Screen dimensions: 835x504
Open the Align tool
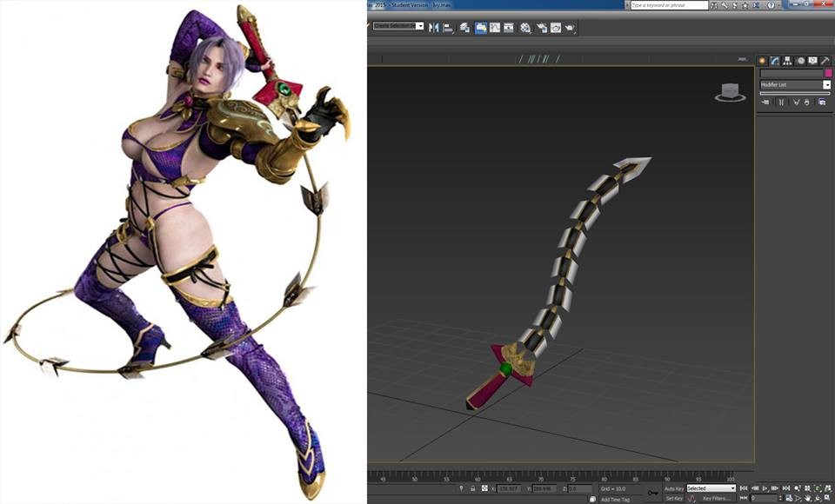(448, 28)
